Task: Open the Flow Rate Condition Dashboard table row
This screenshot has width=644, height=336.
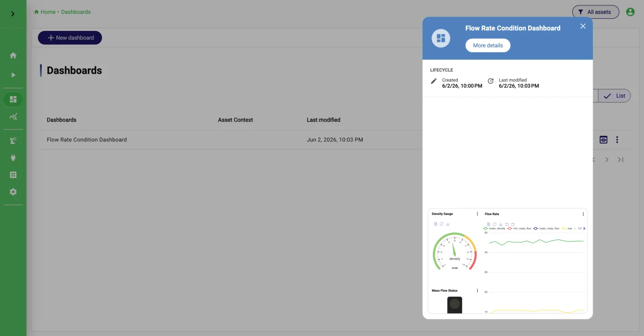Action: 335,140
